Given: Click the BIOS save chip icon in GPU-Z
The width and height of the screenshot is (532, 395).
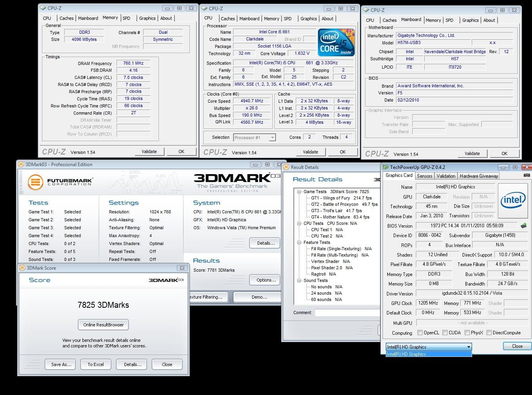Looking at the screenshot, I should click(524, 226).
